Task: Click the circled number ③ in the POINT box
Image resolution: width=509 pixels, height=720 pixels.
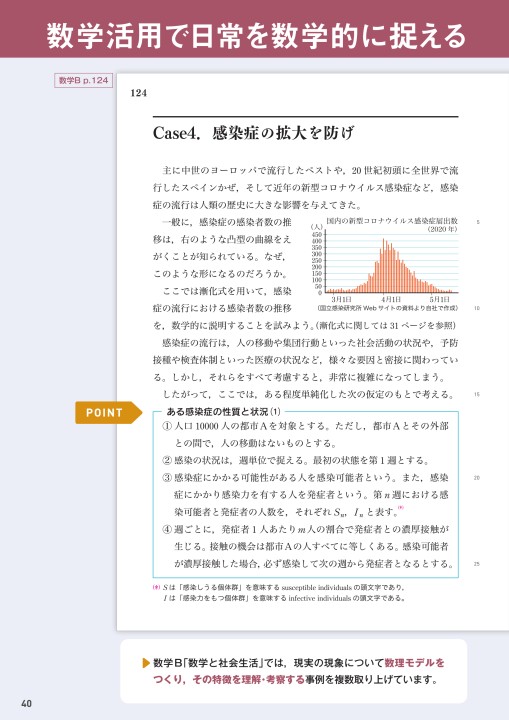Action: (167, 478)
